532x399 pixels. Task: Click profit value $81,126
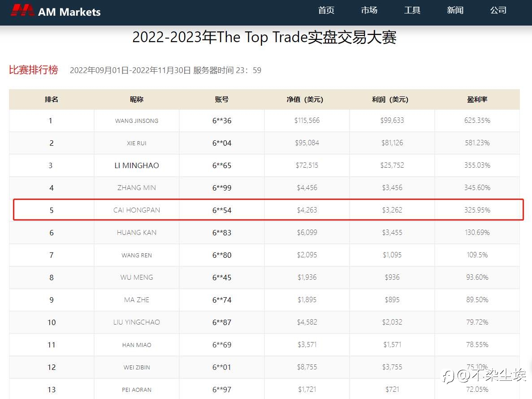tap(392, 143)
